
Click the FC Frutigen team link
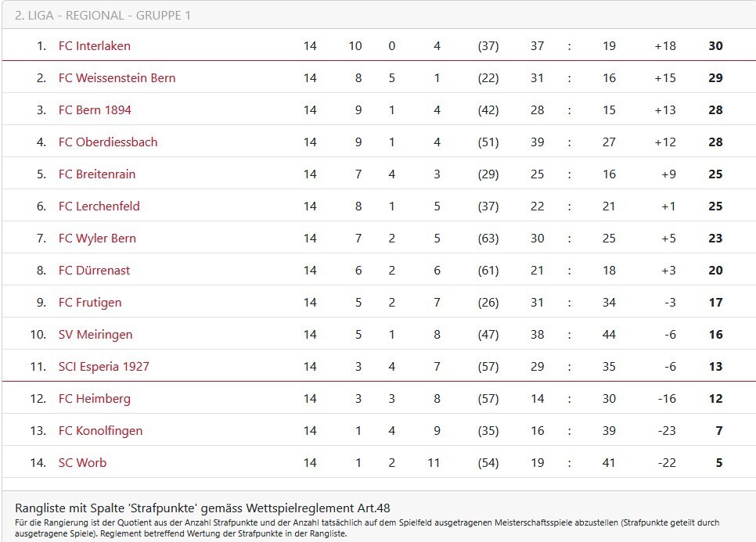[x=90, y=303]
